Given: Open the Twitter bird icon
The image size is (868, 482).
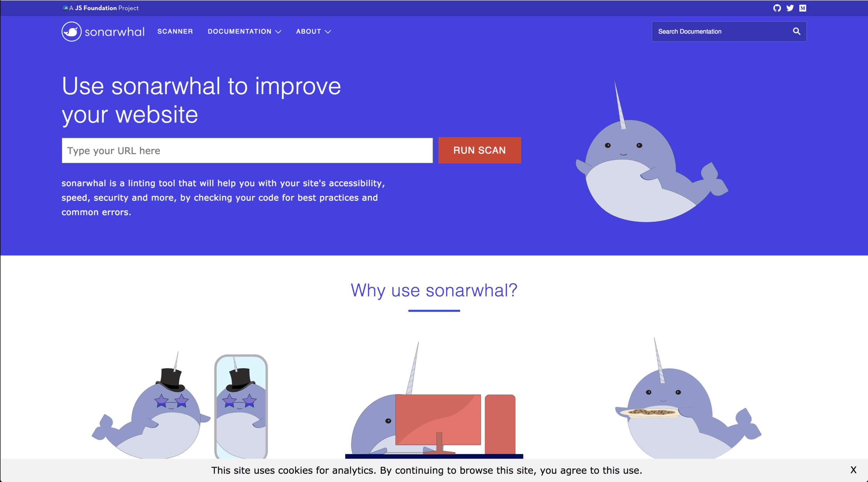Looking at the screenshot, I should (x=790, y=8).
